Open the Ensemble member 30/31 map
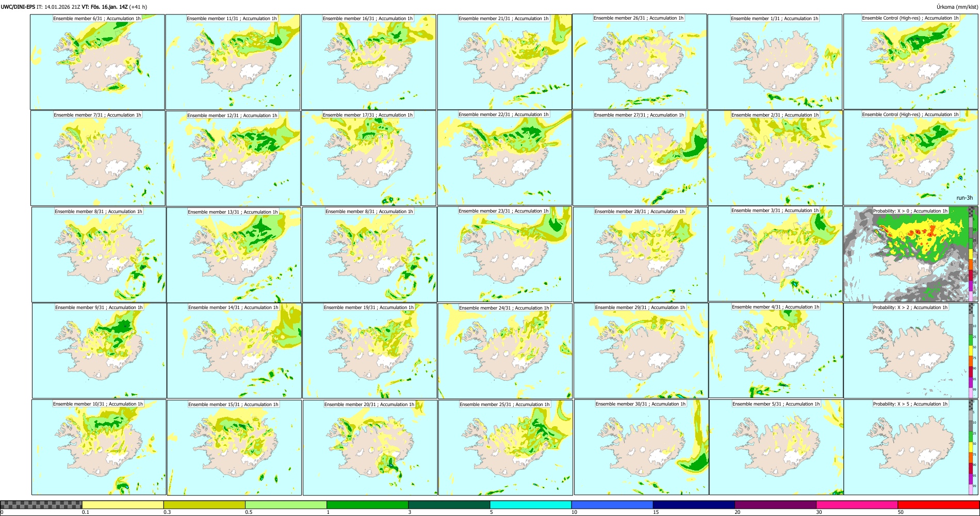 pyautogui.click(x=641, y=447)
